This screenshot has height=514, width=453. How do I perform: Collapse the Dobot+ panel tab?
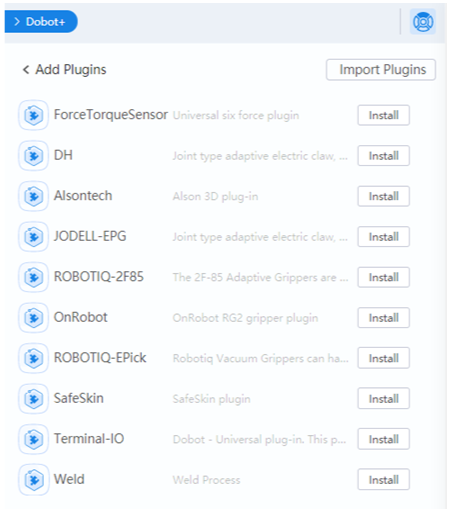(x=41, y=22)
